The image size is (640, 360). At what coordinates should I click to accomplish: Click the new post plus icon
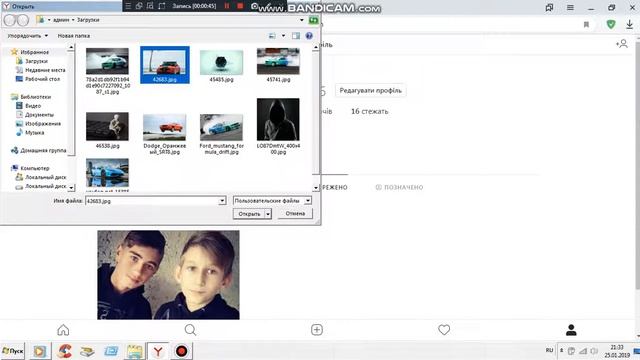317,330
